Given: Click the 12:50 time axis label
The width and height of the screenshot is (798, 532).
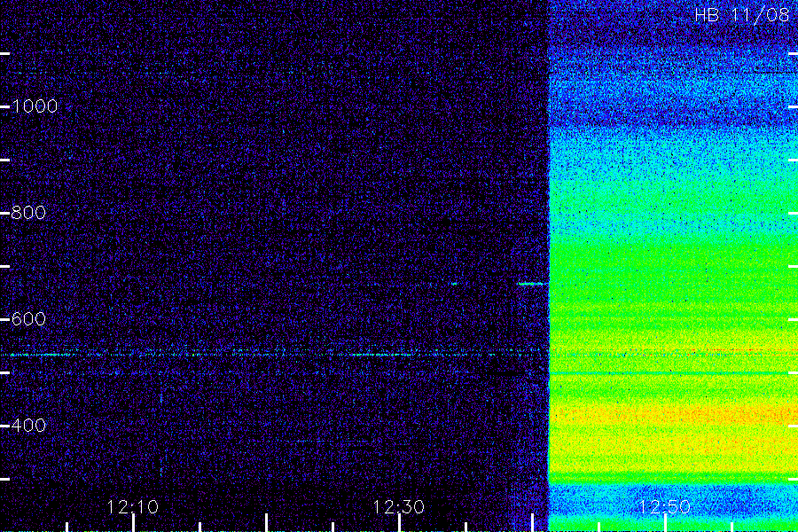Looking at the screenshot, I should (664, 506).
